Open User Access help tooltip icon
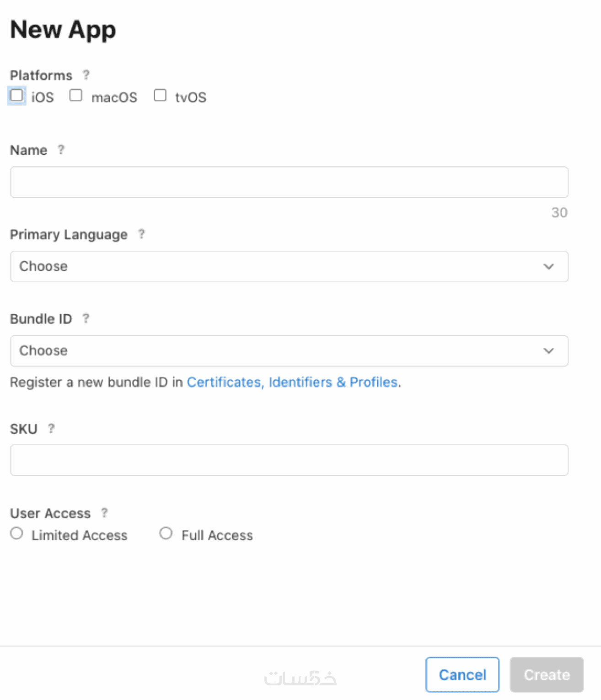Screen dimensions: 601x700 point(104,512)
